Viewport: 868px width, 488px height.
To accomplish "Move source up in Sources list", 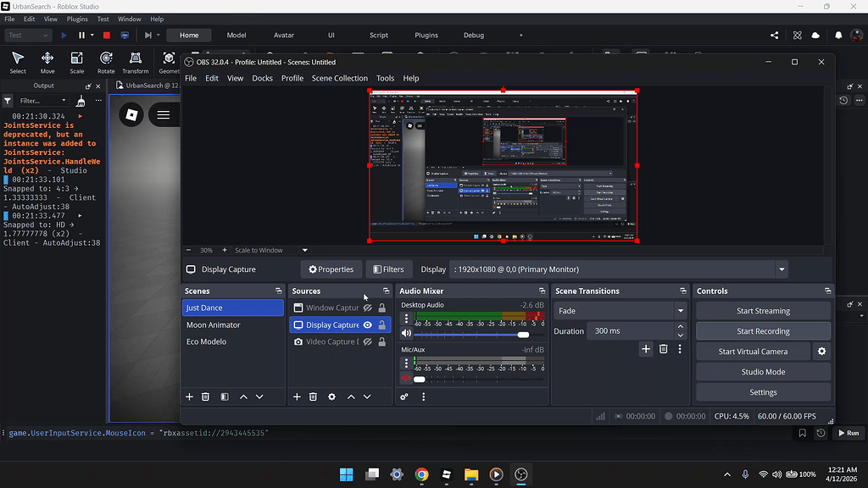I will 351,396.
